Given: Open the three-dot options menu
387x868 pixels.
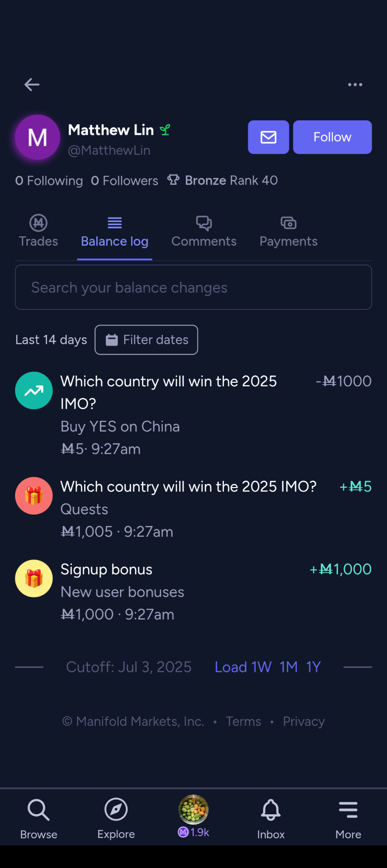Looking at the screenshot, I should point(355,84).
